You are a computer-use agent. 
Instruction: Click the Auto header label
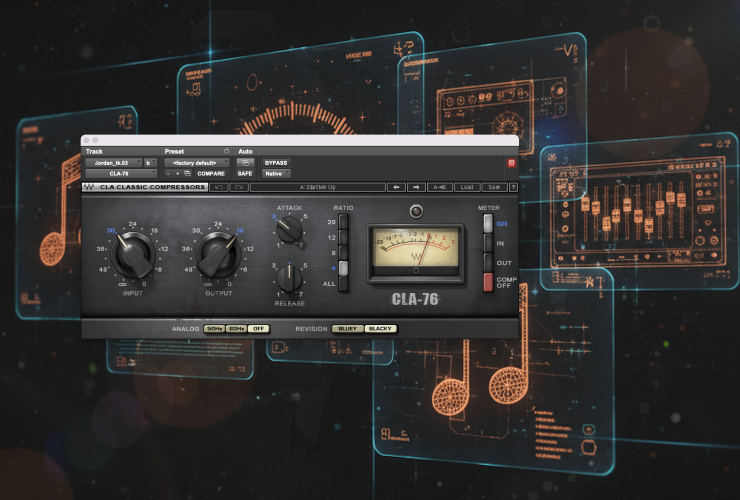(x=245, y=151)
